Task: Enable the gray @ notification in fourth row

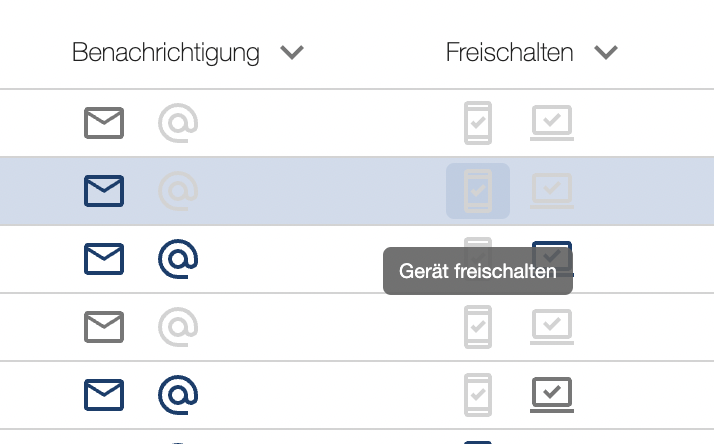Action: click(178, 327)
